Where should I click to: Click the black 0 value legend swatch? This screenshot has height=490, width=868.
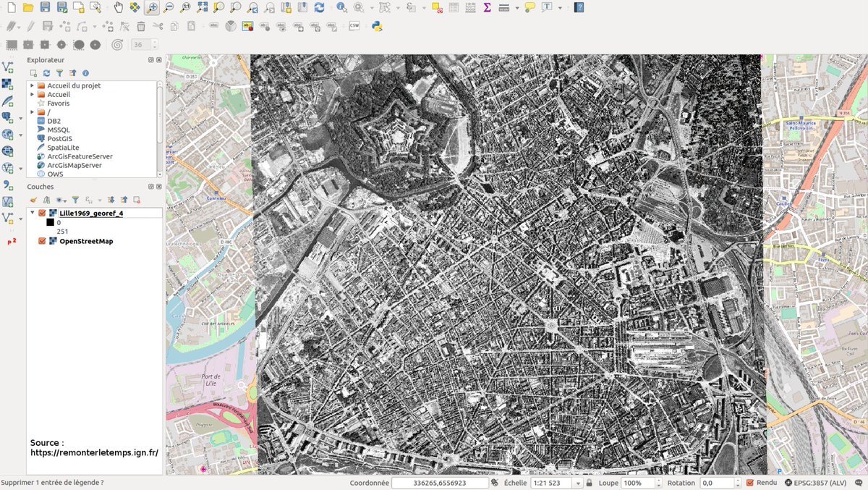click(x=49, y=222)
